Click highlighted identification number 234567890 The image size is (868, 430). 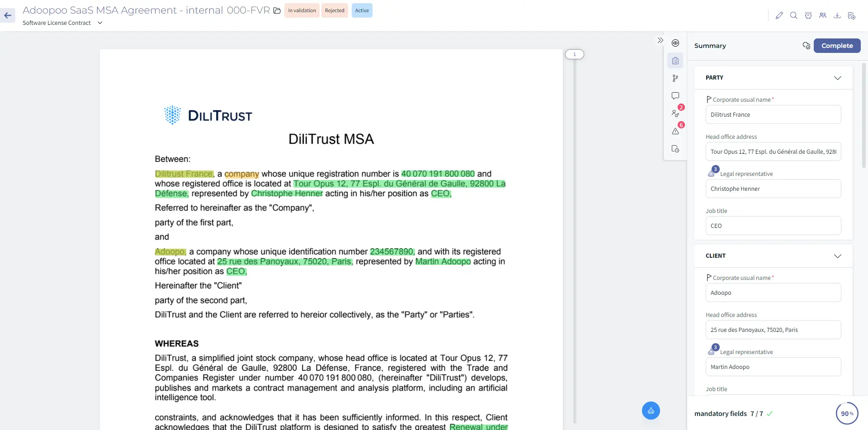(392, 252)
